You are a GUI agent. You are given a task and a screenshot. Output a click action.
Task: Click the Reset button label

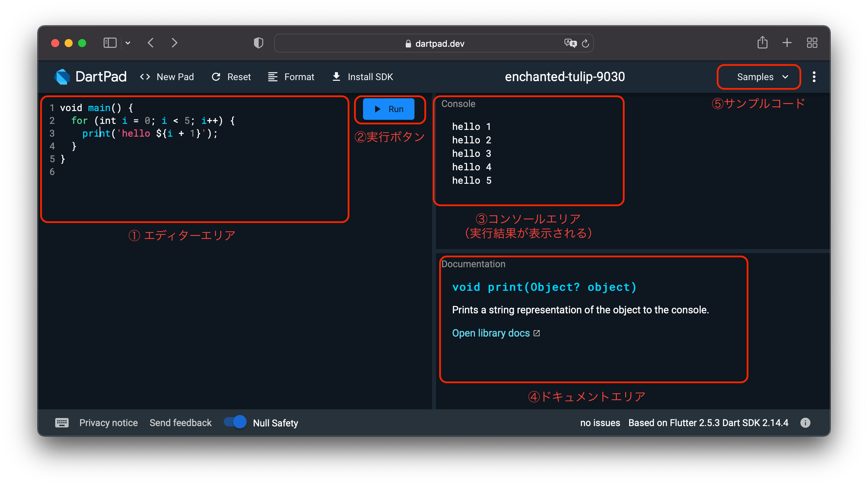(x=239, y=77)
